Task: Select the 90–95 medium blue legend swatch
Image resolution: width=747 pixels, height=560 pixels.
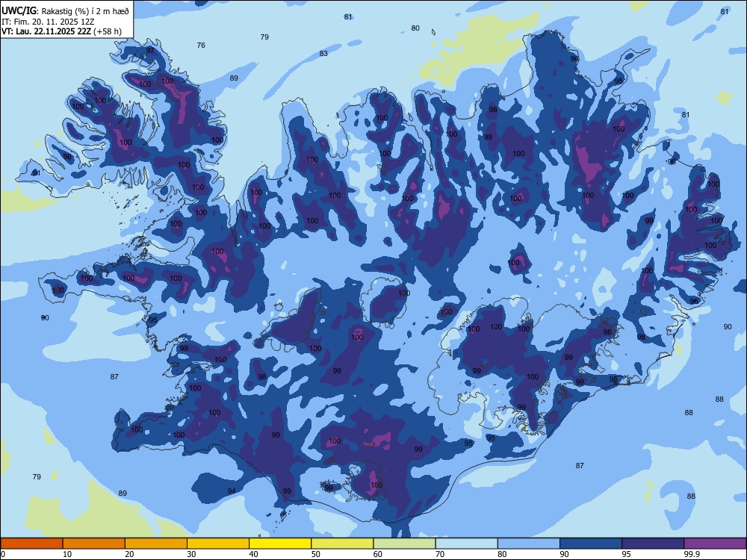Action: tap(591, 544)
